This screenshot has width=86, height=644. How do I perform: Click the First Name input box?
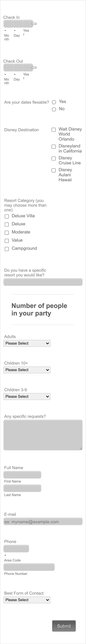22,475
